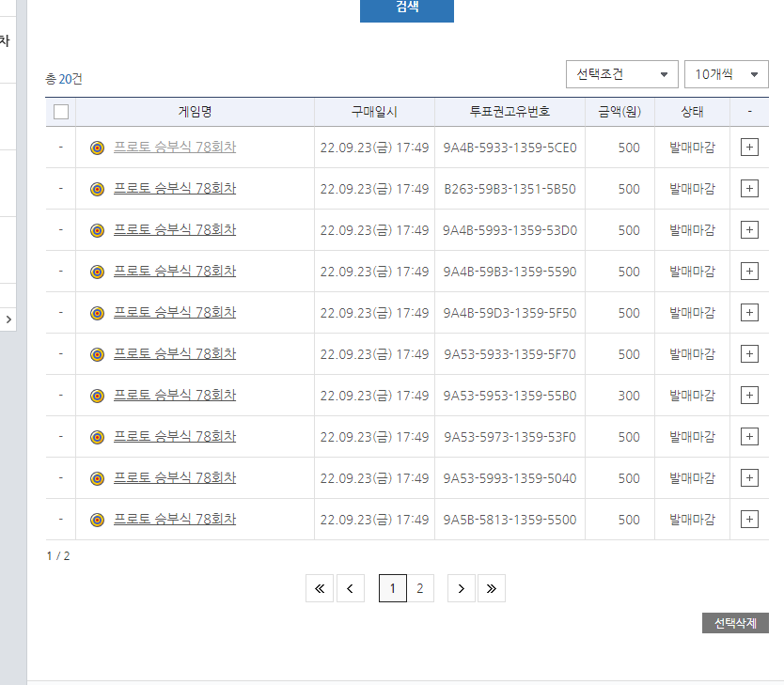Click plus icon for the 300 won ticket
The image size is (784, 685).
[749, 396]
